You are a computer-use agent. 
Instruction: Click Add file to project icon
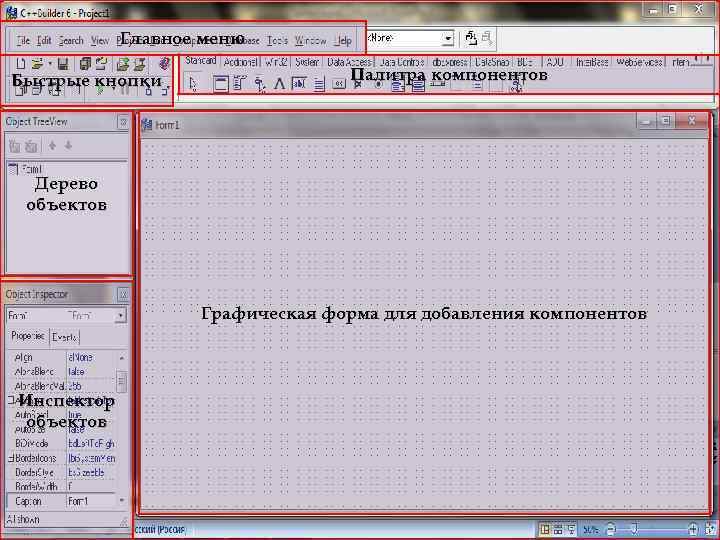click(x=123, y=63)
